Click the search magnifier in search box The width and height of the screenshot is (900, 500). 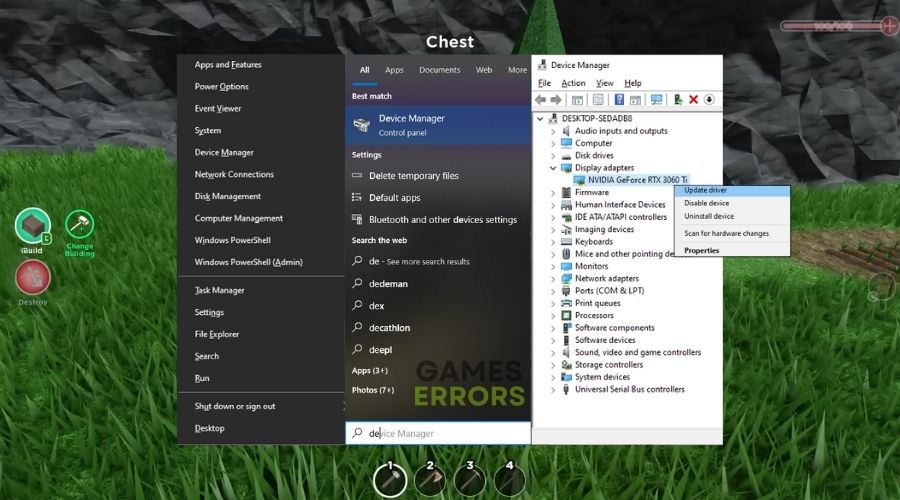(357, 433)
